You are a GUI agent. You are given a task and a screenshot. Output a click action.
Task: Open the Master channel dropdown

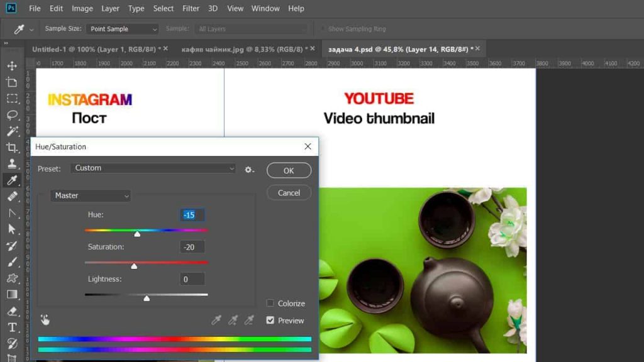(x=91, y=196)
